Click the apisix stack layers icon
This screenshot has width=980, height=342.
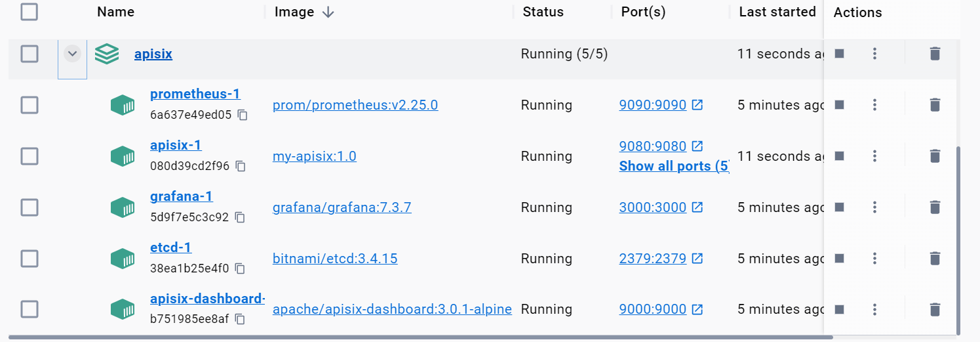pos(107,54)
